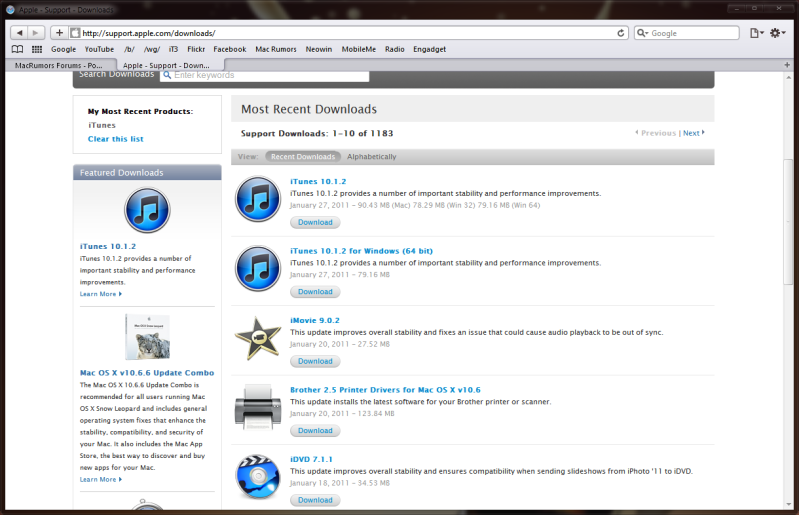Download iDVD 7.1.1
The height and width of the screenshot is (515, 799).
315,500
